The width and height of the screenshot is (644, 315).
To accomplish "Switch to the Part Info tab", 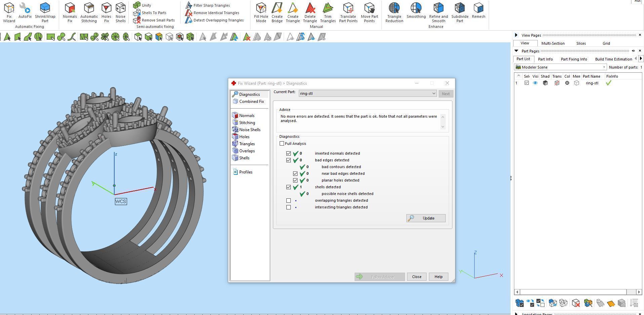I will tap(545, 59).
